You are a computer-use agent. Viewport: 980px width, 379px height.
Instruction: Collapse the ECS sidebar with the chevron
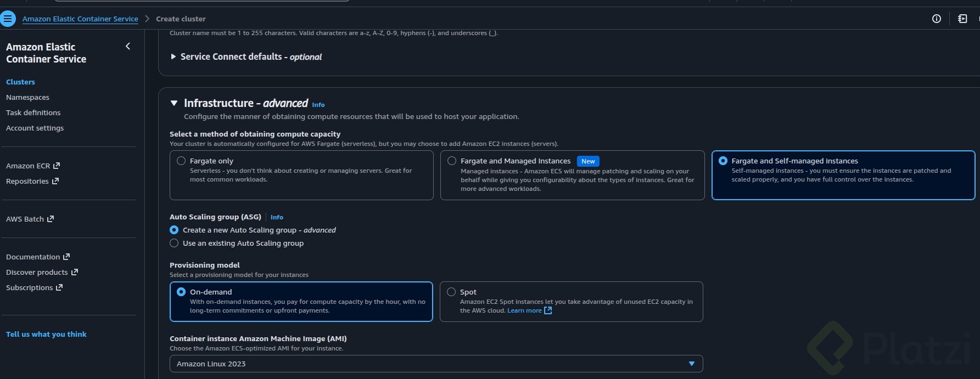point(128,47)
